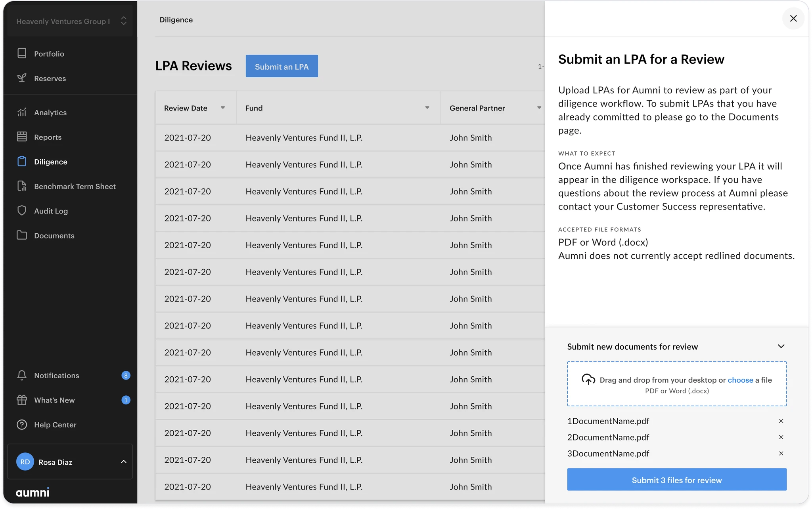The width and height of the screenshot is (812, 509).
Task: Click the General Partner column header text
Action: point(477,108)
